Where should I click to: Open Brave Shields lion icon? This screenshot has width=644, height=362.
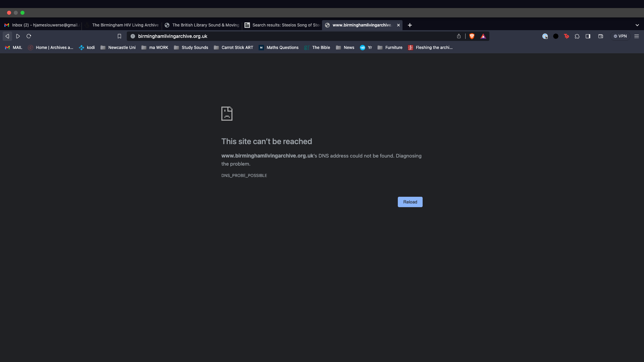click(x=472, y=36)
